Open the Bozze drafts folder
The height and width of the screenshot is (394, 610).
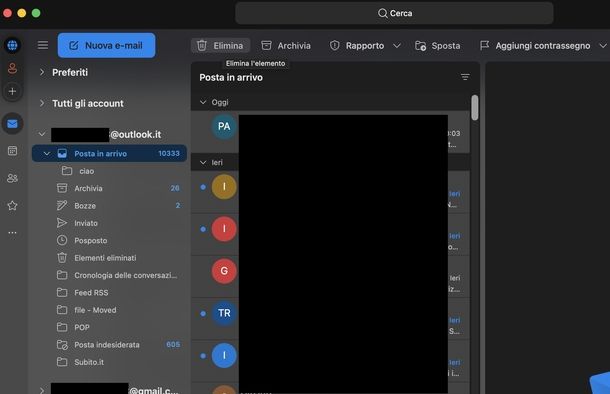[x=109, y=206]
